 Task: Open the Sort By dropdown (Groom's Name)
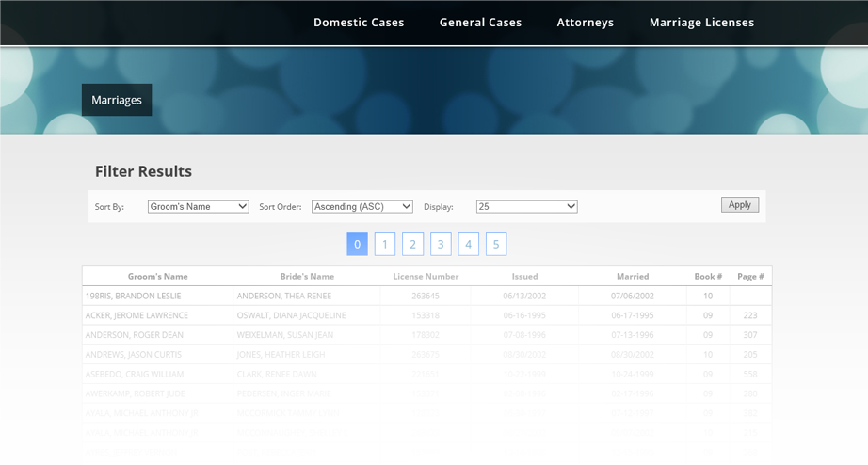(199, 206)
